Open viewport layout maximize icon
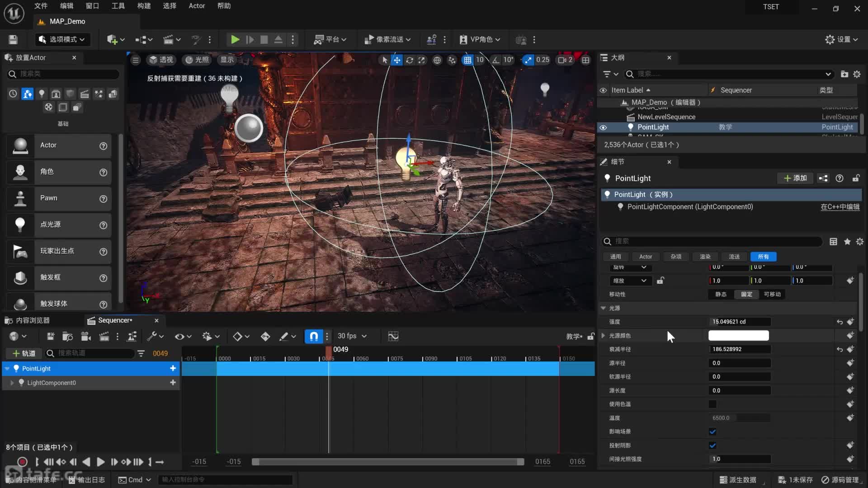 click(585, 60)
